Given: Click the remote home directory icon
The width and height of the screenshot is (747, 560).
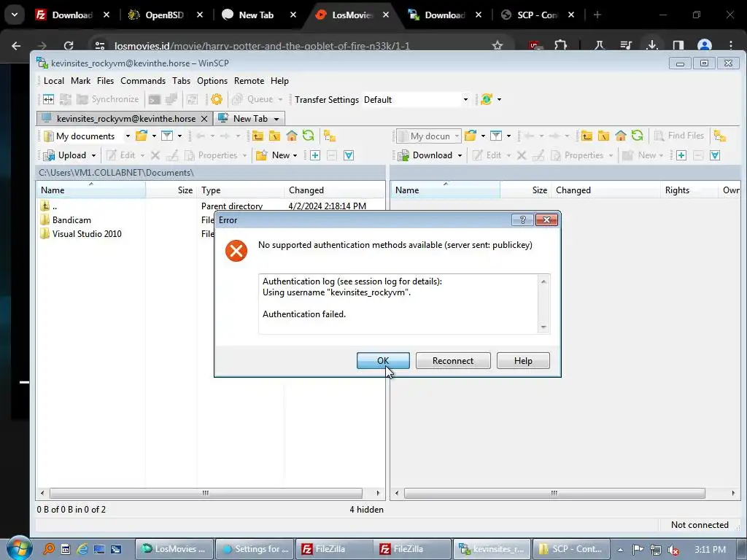Looking at the screenshot, I should [620, 136].
